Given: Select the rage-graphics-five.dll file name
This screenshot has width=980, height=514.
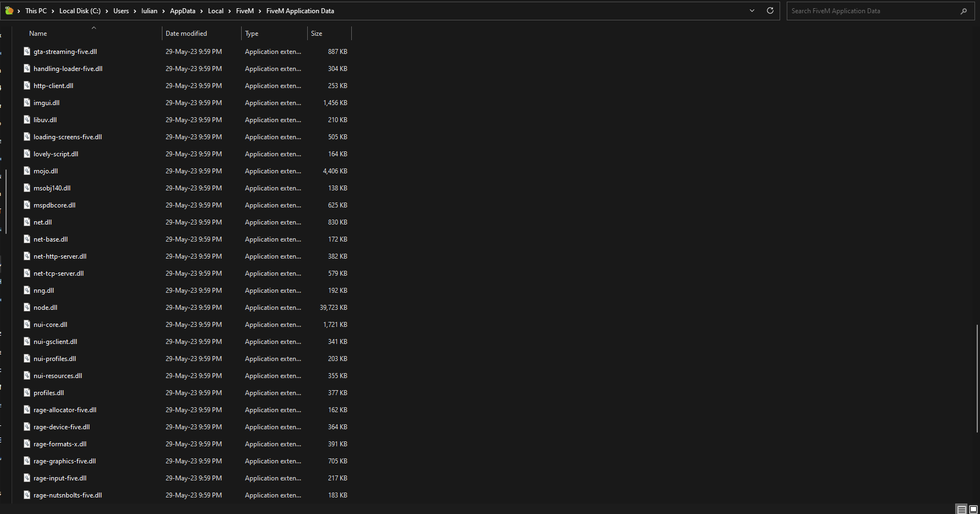Looking at the screenshot, I should click(x=64, y=461).
